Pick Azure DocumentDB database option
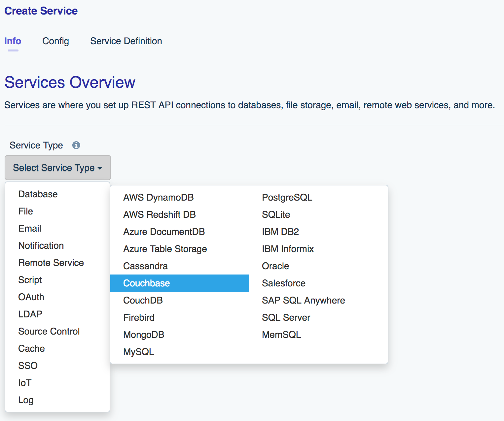The height and width of the screenshot is (421, 504). click(180, 232)
